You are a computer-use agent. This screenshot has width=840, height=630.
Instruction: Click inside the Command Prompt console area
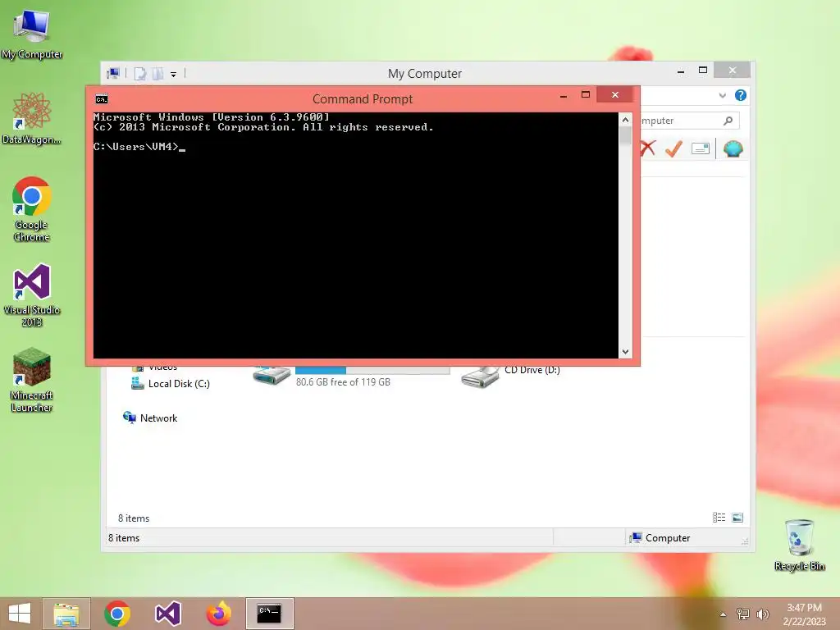click(356, 235)
